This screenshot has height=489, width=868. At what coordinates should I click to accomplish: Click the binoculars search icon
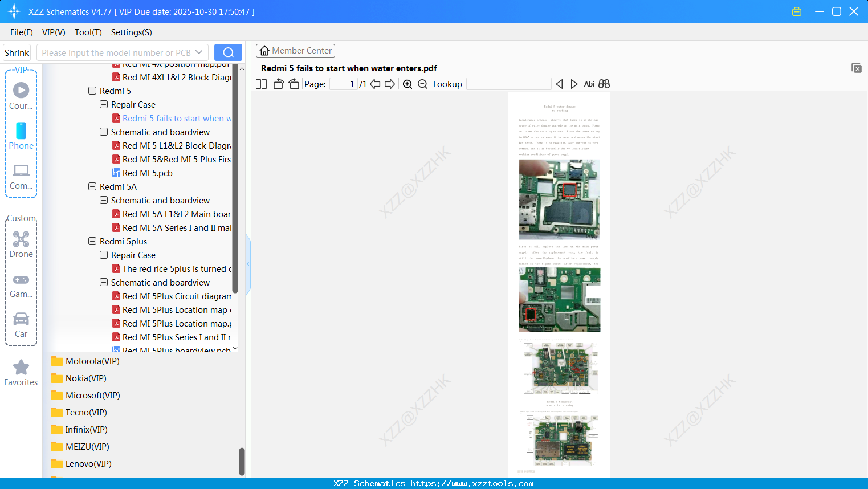(x=604, y=84)
